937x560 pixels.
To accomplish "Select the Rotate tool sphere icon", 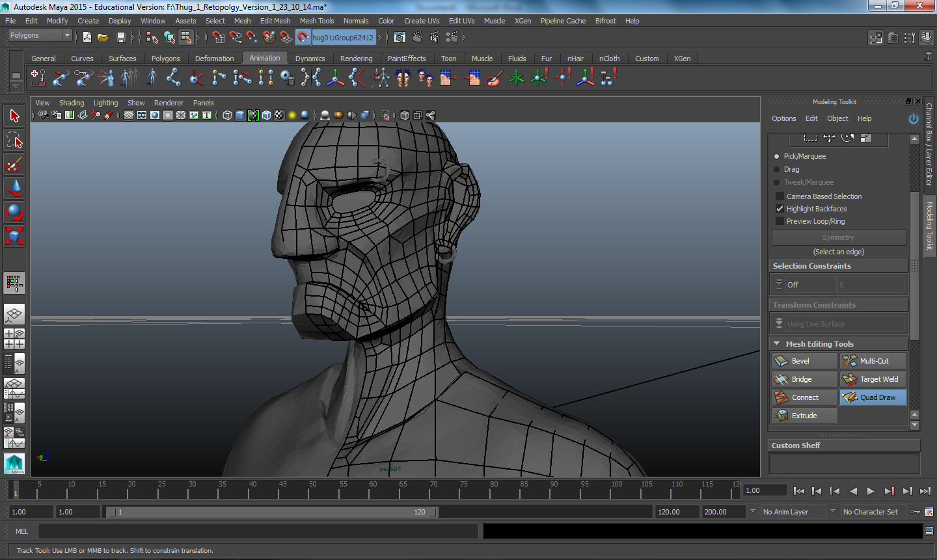I will (x=14, y=212).
